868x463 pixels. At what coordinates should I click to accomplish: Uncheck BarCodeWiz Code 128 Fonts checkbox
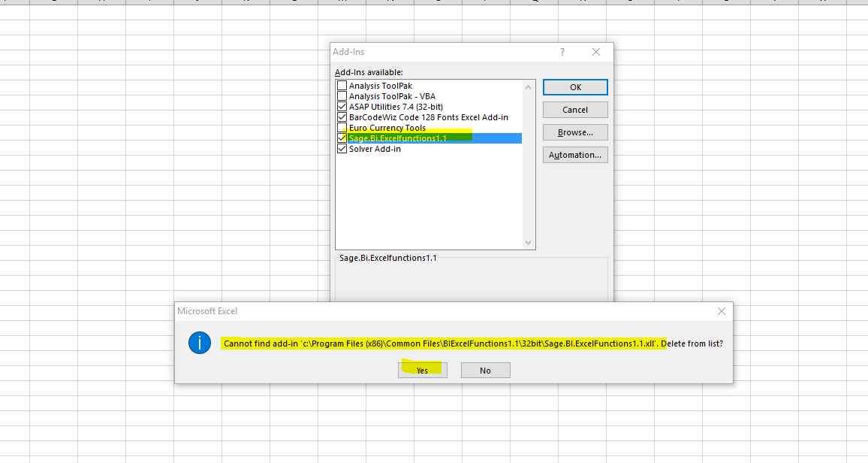[342, 117]
